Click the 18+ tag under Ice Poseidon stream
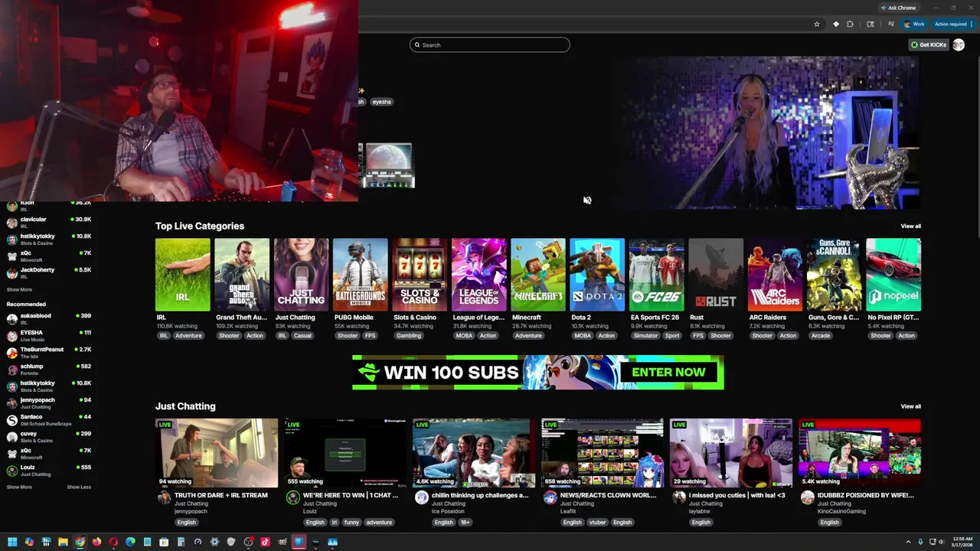 click(465, 522)
